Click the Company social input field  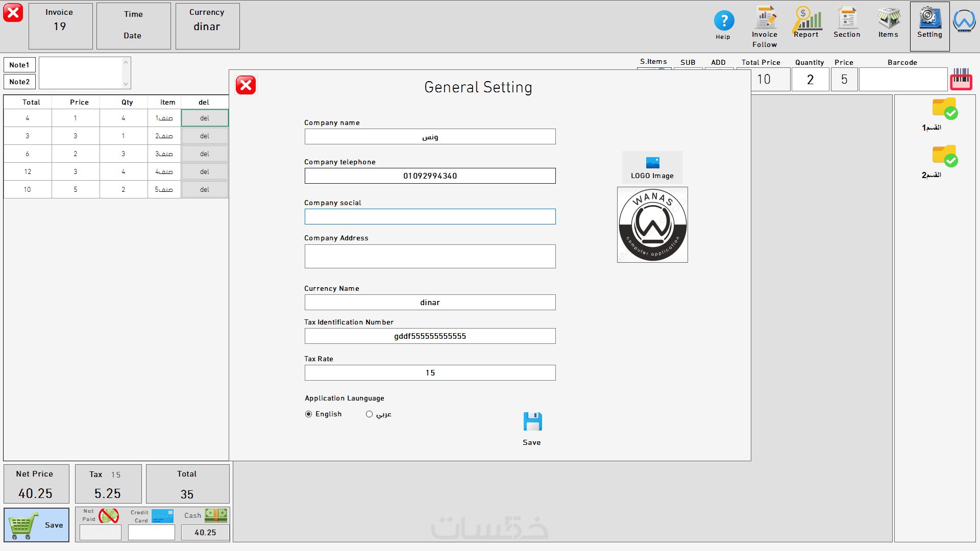coord(430,217)
